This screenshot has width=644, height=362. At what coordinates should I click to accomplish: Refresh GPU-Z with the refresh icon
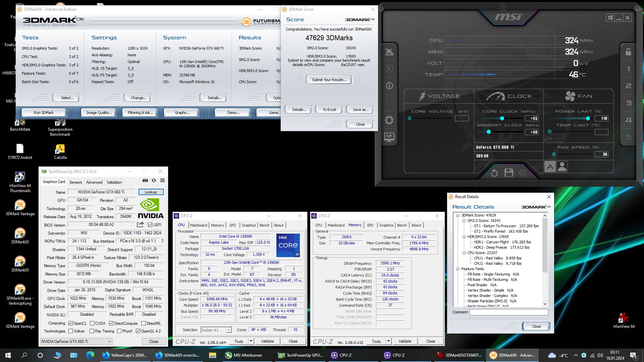point(154,180)
